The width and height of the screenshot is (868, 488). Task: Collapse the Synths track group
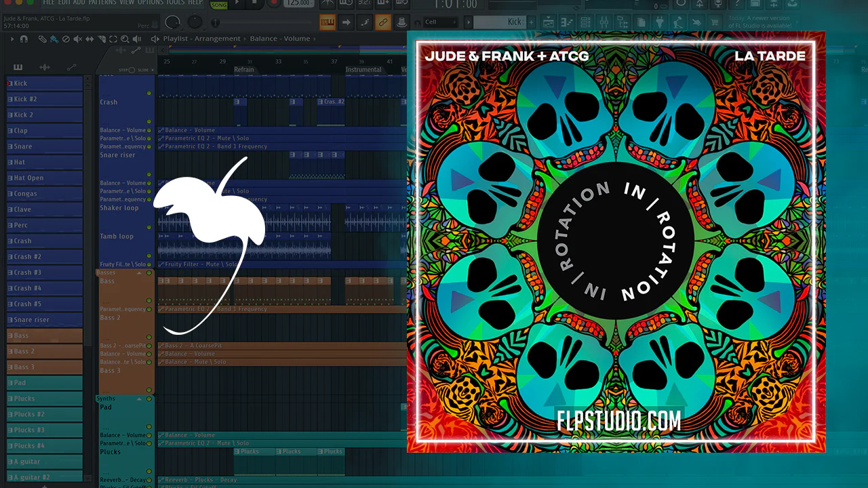pyautogui.click(x=140, y=399)
